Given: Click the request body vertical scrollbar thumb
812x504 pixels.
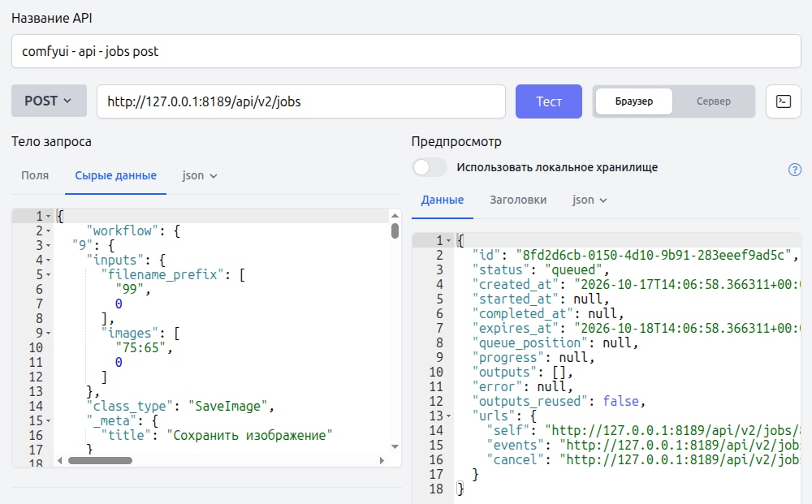Looking at the screenshot, I should [395, 230].
